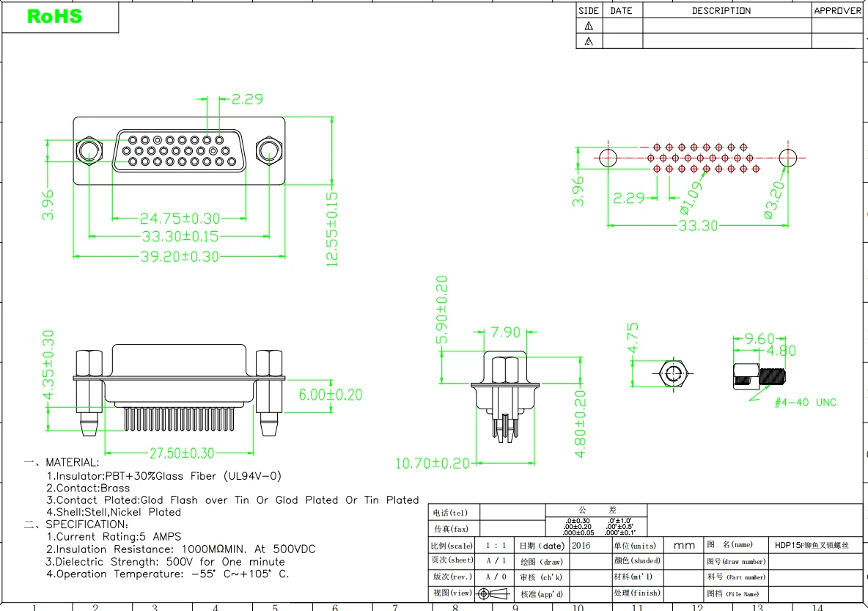This screenshot has width=868, height=611.
Task: Click the 10.70±0.20 dimension label
Action: 433,464
